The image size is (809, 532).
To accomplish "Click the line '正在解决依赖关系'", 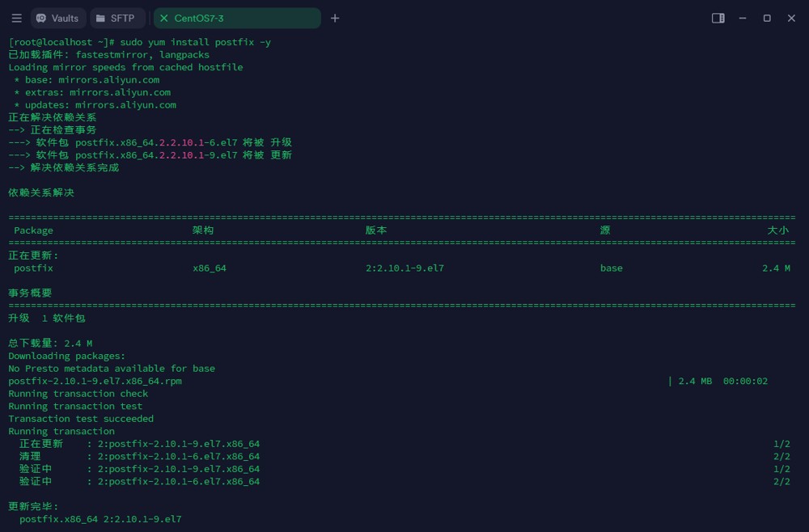I will pos(52,117).
